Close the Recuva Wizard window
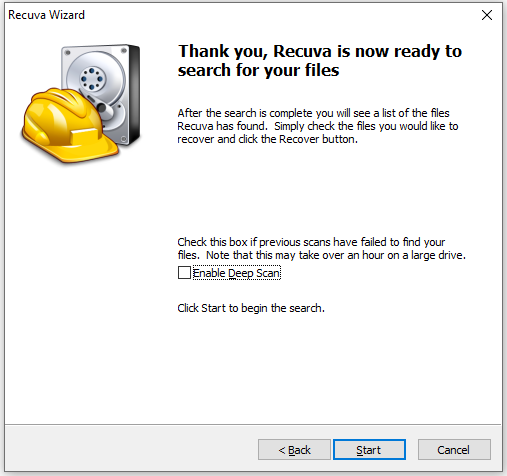Screen dimensions: 507x476 pos(487,15)
